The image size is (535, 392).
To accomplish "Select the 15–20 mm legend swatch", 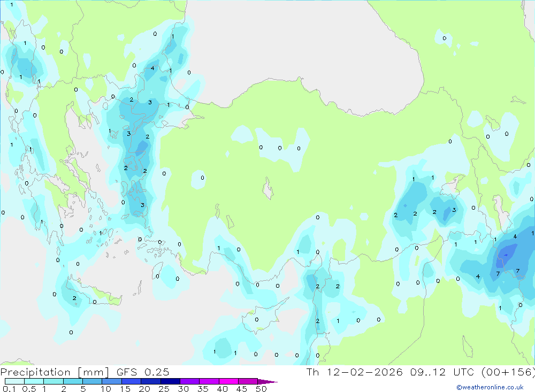I will pyautogui.click(x=132, y=381).
